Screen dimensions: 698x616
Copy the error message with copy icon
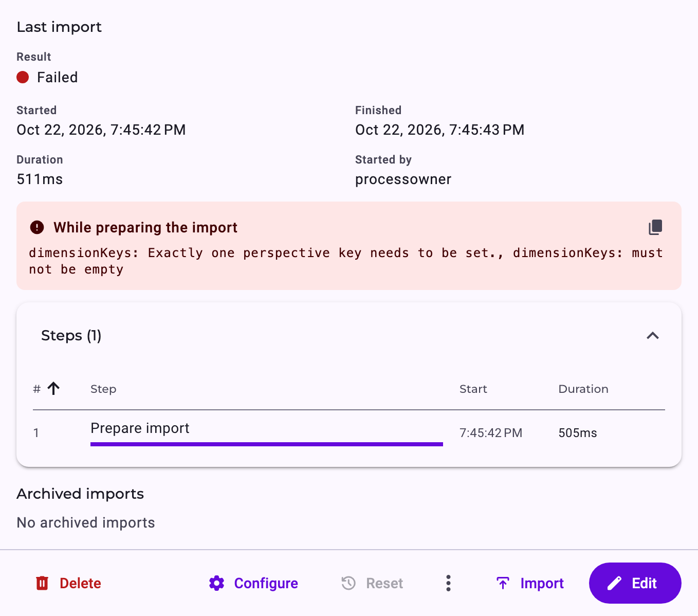pos(655,227)
